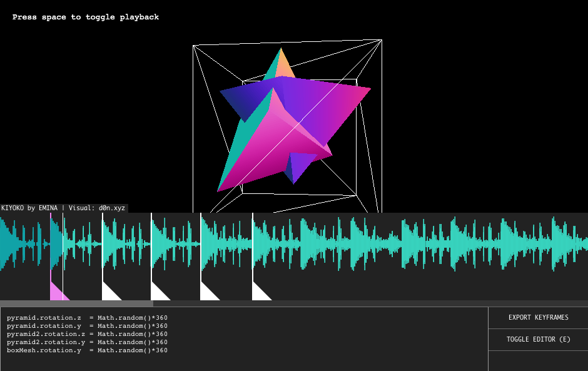The width and height of the screenshot is (588, 371).
Task: Select the boxMesh.rotation.y keyframe code line
Action: tap(88, 350)
